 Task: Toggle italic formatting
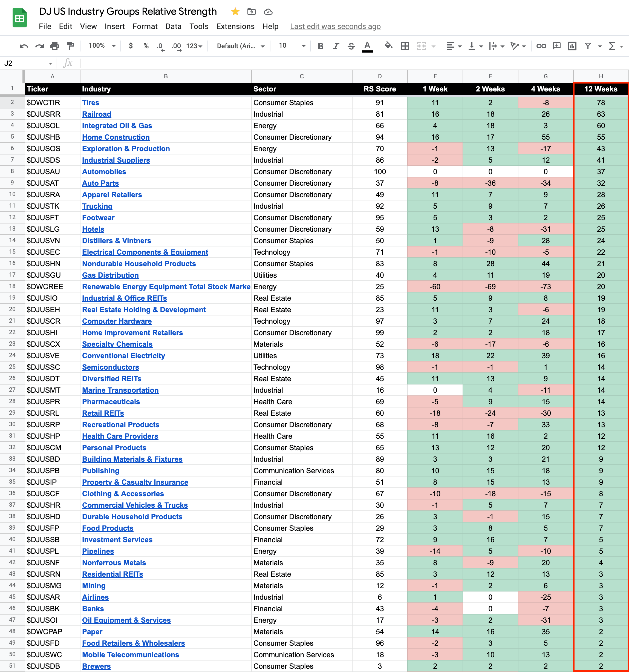point(336,46)
